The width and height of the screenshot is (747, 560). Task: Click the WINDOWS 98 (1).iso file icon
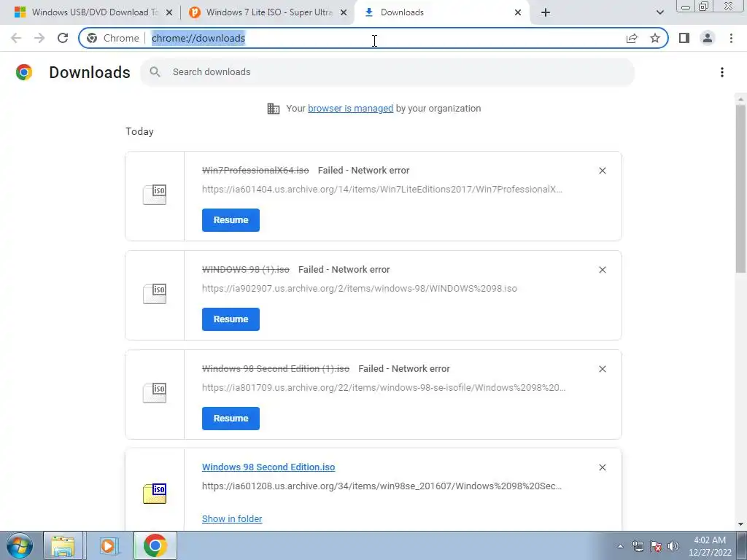155,293
